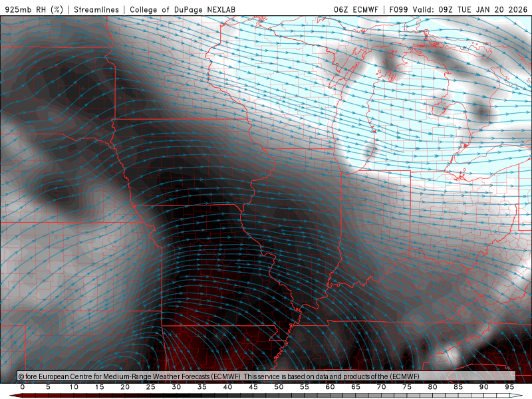
Task: Click the "70" value on color scale
Action: (381, 387)
